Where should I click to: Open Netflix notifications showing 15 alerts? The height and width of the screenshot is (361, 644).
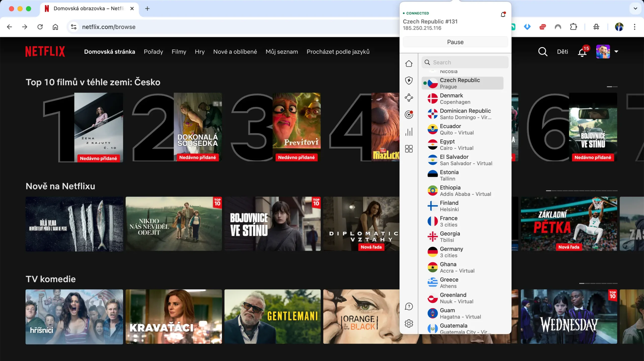[582, 52]
